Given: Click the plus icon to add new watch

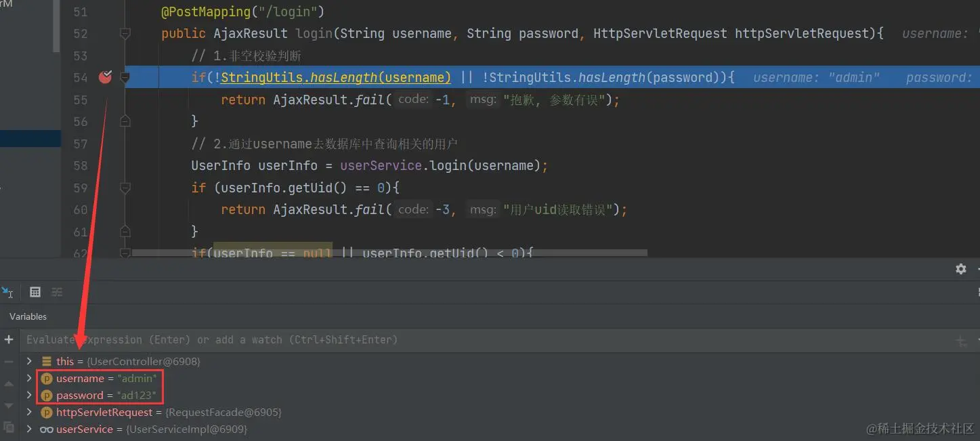Looking at the screenshot, I should 9,339.
